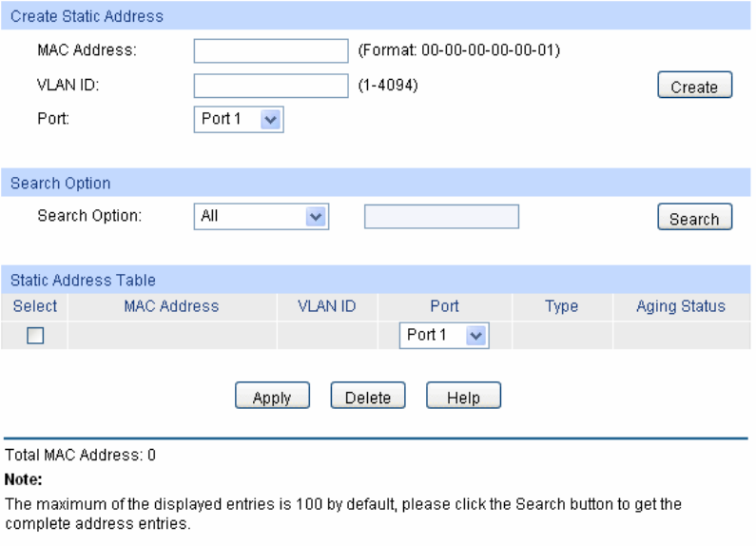756x546 pixels.
Task: Tick the Select checkbox in the table row
Action: pos(35,335)
